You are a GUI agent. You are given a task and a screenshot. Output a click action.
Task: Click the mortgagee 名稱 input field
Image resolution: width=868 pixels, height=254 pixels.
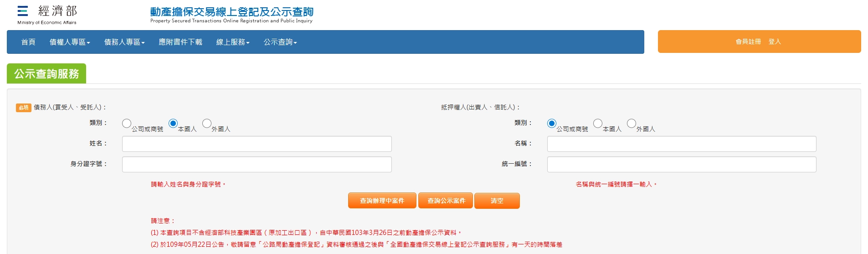click(681, 144)
